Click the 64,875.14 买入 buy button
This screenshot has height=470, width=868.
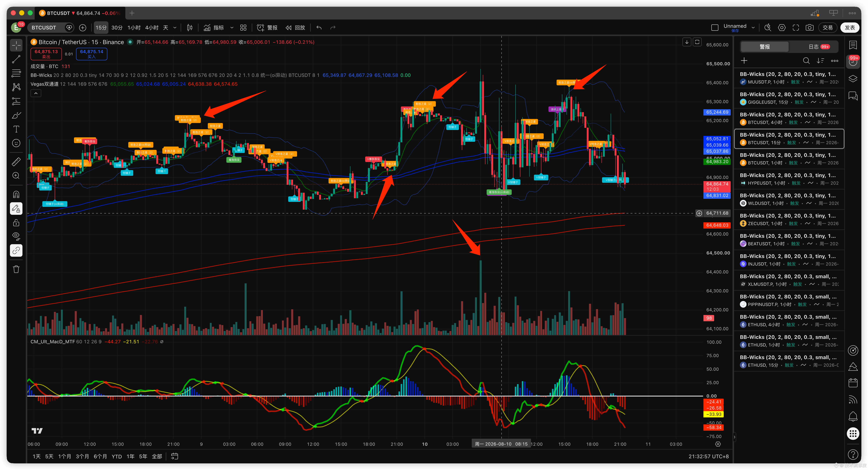92,54
